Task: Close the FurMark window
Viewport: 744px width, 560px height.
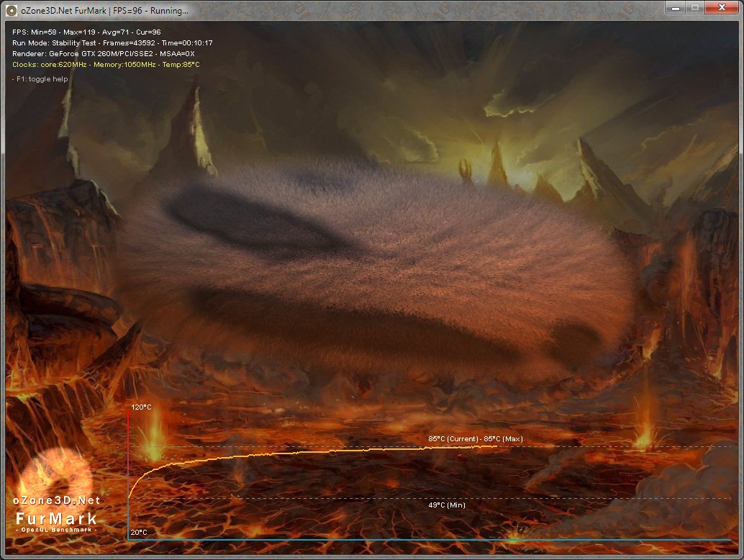Action: 722,8
